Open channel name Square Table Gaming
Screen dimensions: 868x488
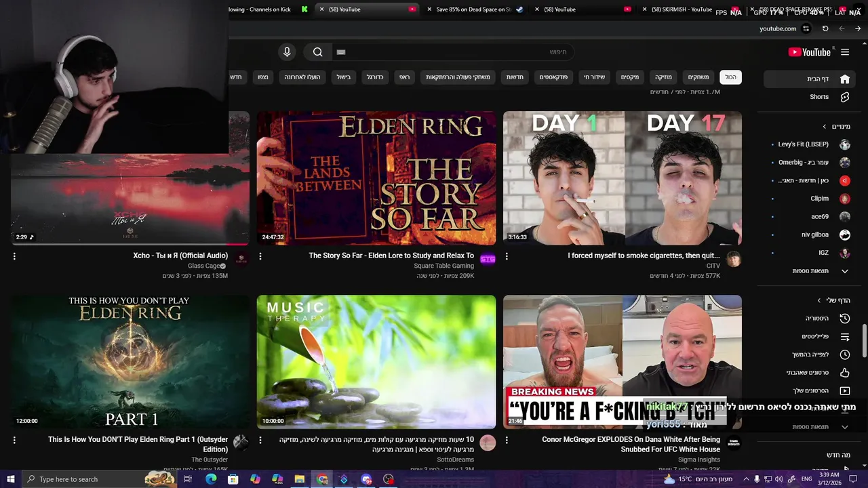point(443,266)
